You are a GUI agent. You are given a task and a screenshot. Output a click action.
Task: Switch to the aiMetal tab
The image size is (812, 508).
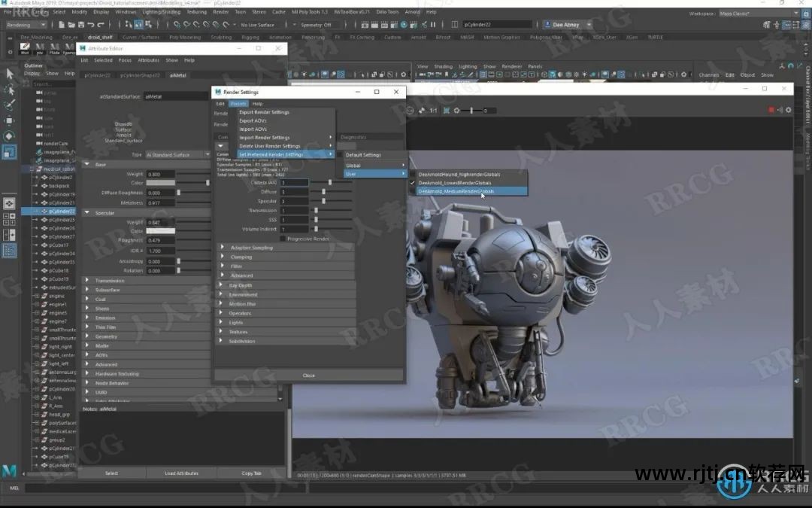tap(177, 75)
